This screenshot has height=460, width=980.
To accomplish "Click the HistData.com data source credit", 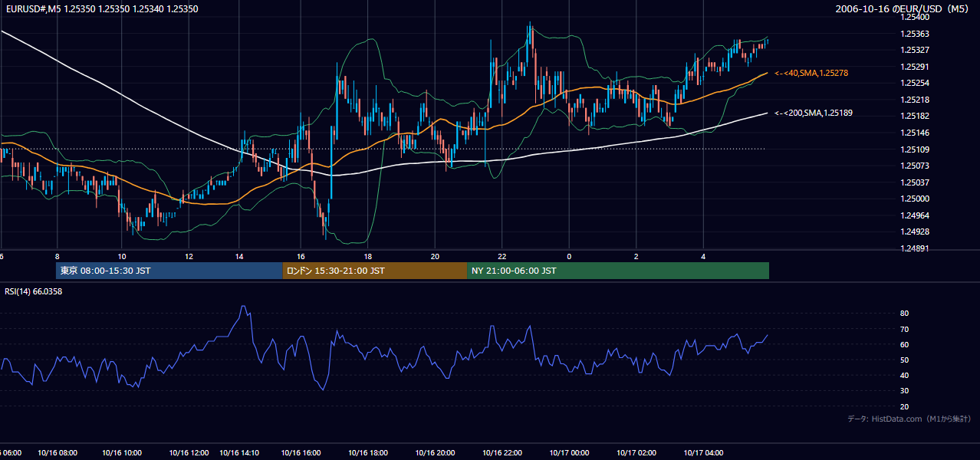I will click(x=909, y=419).
